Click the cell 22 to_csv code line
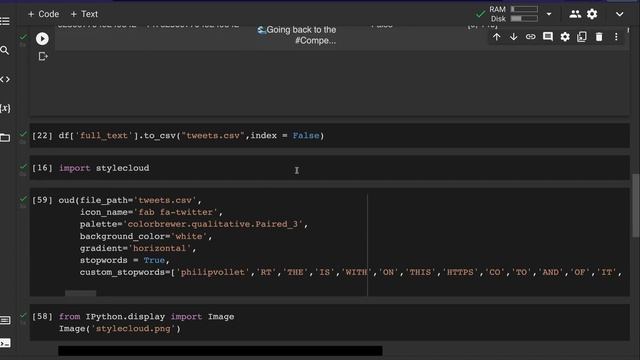 point(191,136)
